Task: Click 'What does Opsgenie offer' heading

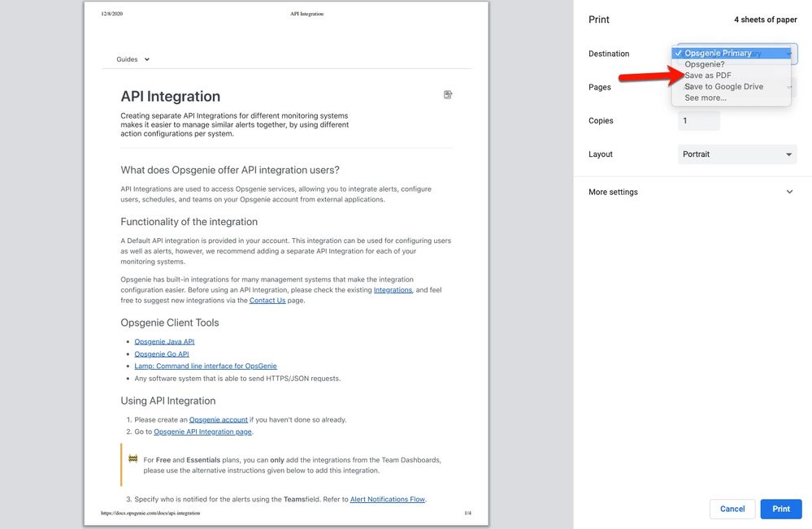Action: tap(230, 170)
